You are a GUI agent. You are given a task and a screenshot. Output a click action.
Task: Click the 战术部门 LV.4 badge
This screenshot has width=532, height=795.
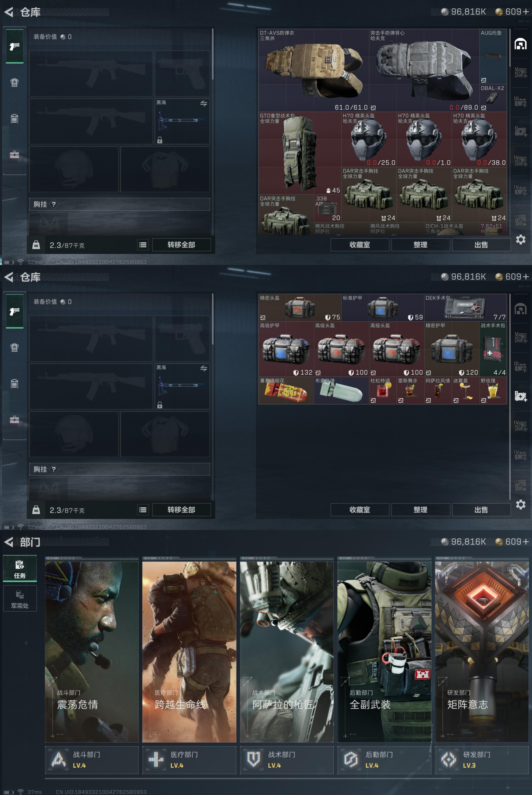(287, 760)
